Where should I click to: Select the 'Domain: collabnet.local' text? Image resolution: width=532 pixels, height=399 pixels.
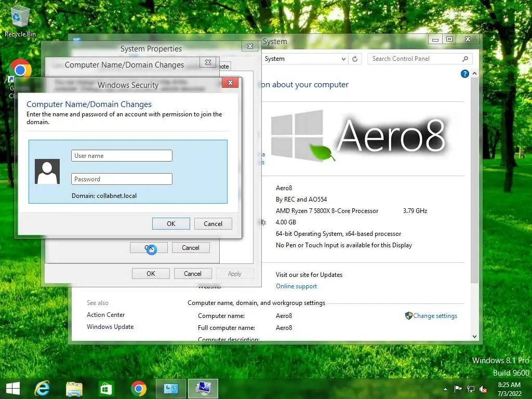point(104,196)
